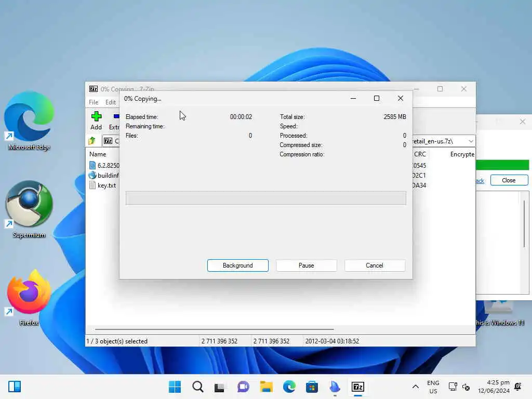Open the Windows Start menu
Viewport: 532px width, 399px height.
click(175, 387)
